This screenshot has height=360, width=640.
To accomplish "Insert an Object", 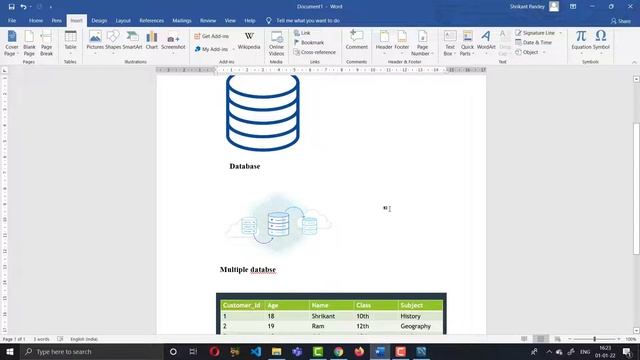I will click(x=527, y=52).
